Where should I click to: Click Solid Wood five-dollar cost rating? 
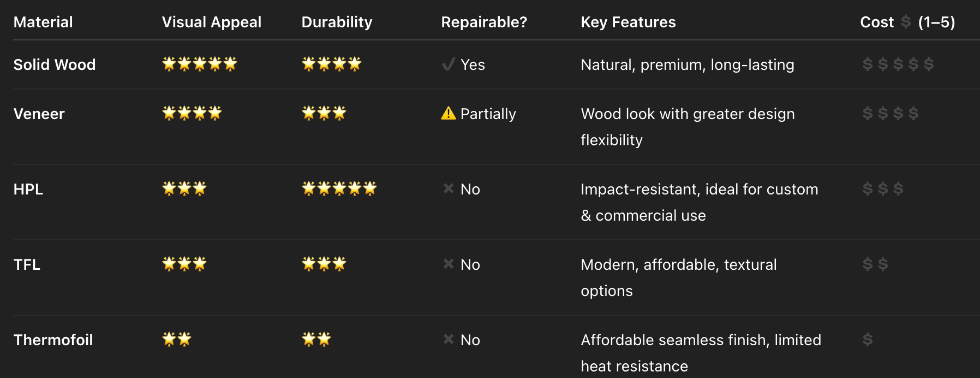[898, 64]
